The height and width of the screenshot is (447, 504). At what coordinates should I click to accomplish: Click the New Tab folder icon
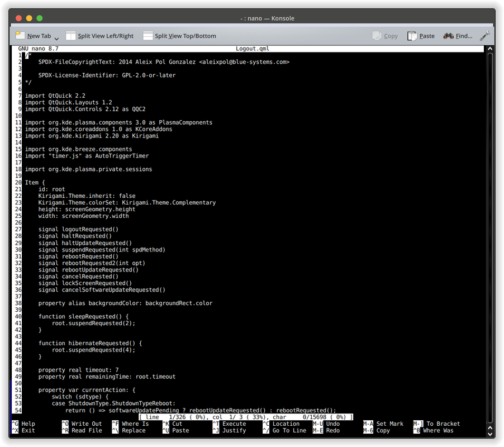coord(20,35)
